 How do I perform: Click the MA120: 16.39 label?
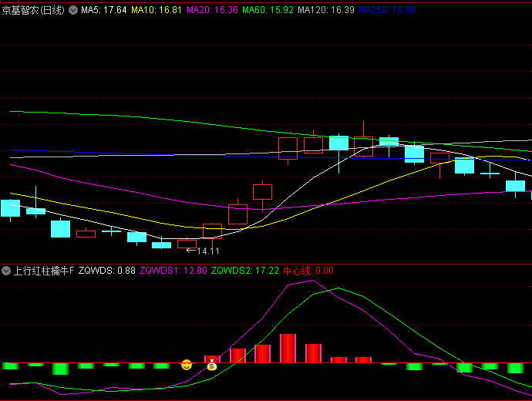click(326, 10)
